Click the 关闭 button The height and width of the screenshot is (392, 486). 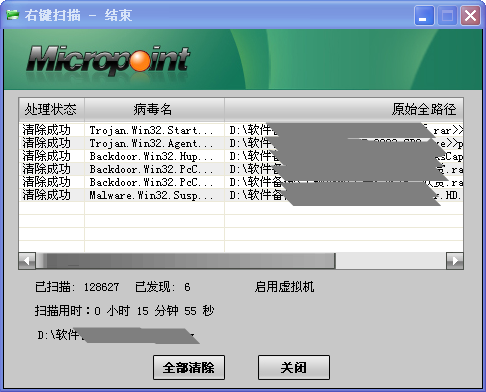click(294, 367)
